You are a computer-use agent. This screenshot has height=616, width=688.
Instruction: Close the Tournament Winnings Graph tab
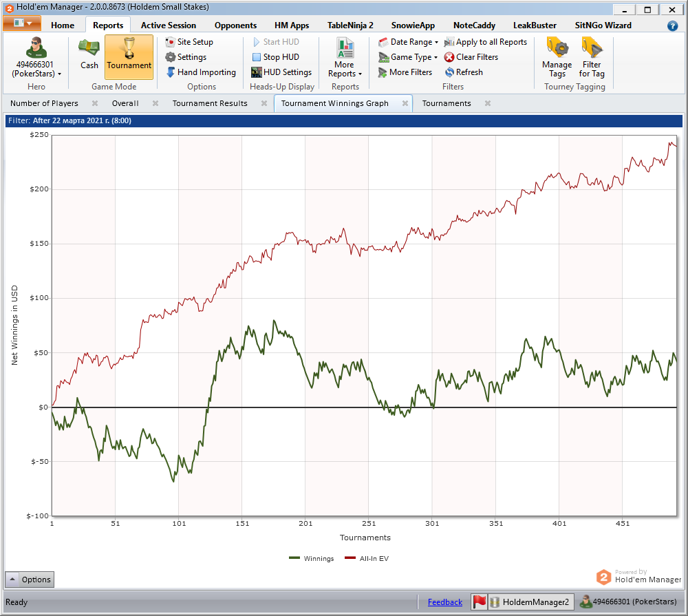tap(405, 104)
